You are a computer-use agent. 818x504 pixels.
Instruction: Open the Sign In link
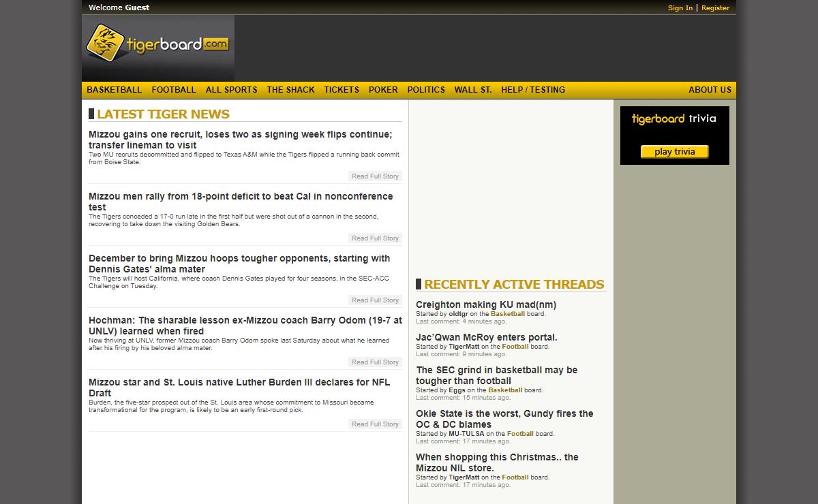tap(680, 8)
